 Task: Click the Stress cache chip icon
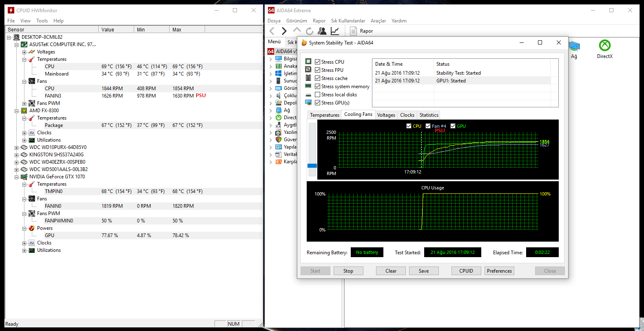(308, 78)
